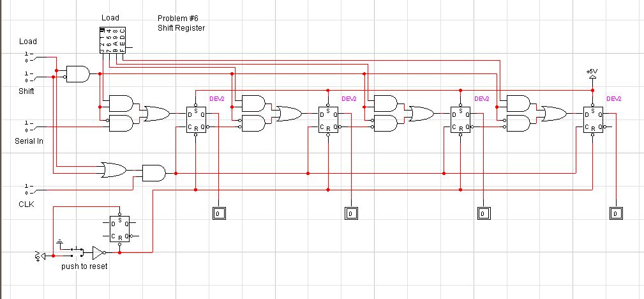The image size is (644, 299).
Task: Select the second shift register D flip-flop
Action: pos(327,120)
